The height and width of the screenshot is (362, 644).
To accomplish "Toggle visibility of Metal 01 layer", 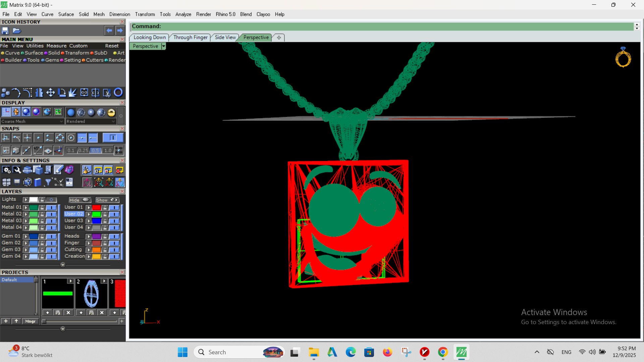I will (x=51, y=207).
